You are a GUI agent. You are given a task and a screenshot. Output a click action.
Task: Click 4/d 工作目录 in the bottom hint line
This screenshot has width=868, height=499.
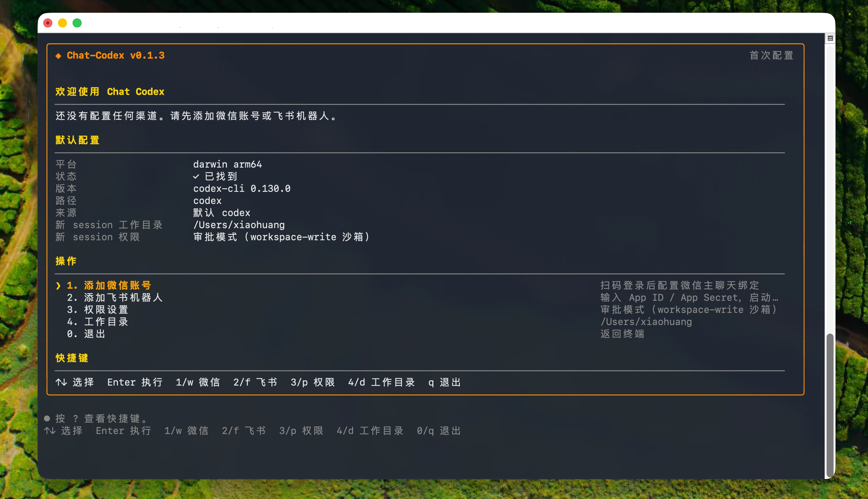pyautogui.click(x=370, y=431)
